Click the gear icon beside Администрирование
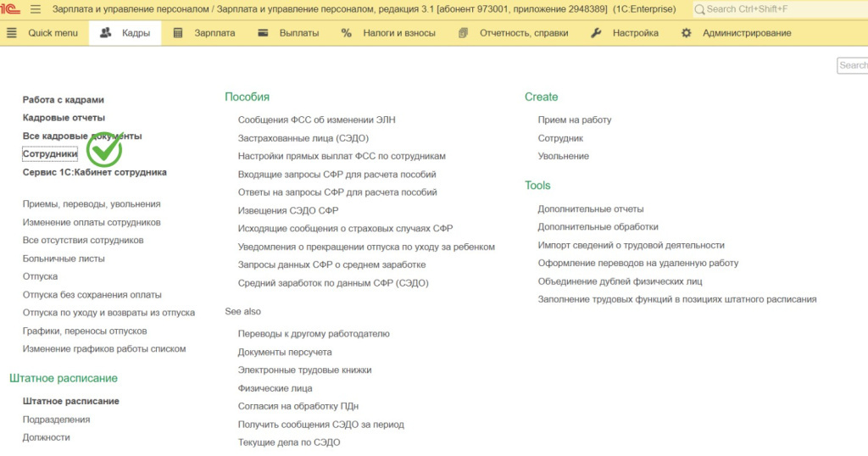868x456 pixels. pos(687,33)
